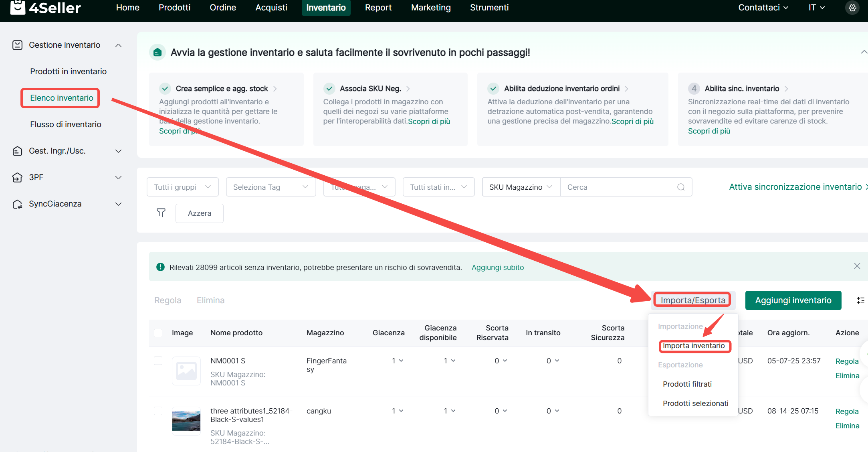Close the sovravendita warning banner
The image size is (868, 452).
pyautogui.click(x=857, y=266)
